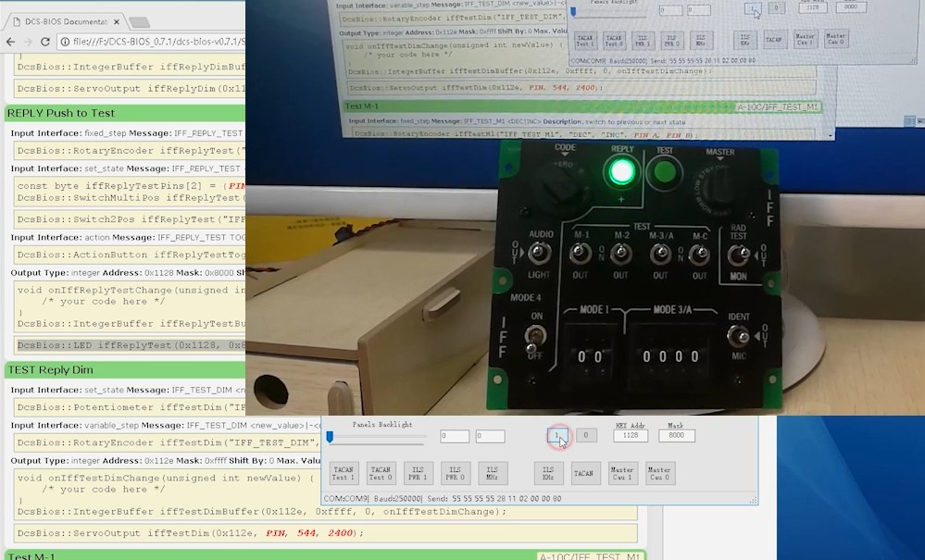Reload the DCS-BIOS documentation page

pos(44,42)
